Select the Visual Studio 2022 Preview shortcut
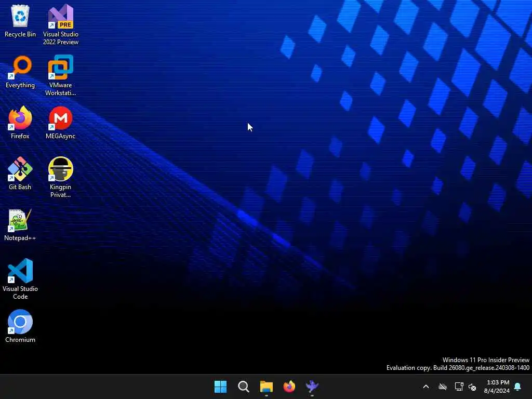The image size is (532, 399). pyautogui.click(x=61, y=24)
